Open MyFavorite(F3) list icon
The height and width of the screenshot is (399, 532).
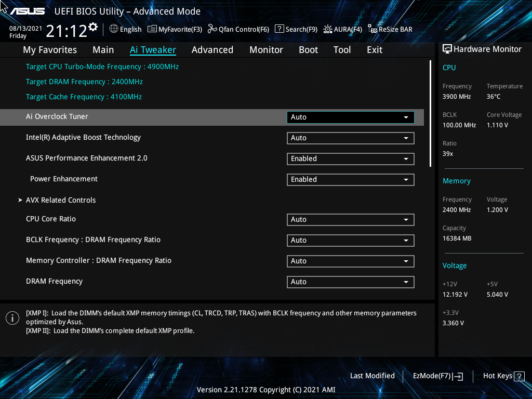click(x=152, y=29)
